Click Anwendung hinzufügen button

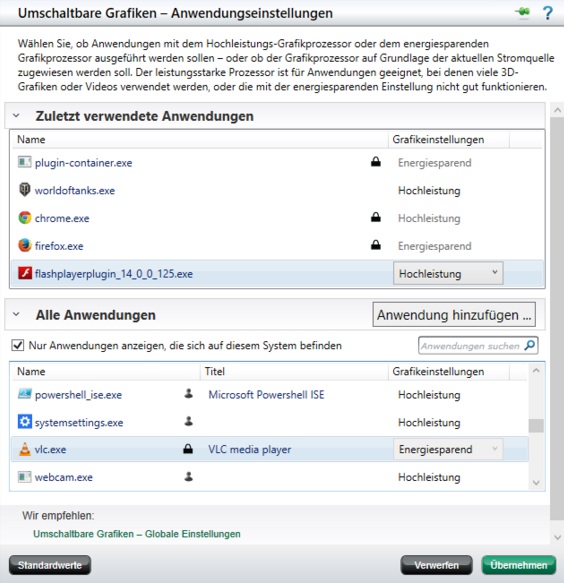454,315
